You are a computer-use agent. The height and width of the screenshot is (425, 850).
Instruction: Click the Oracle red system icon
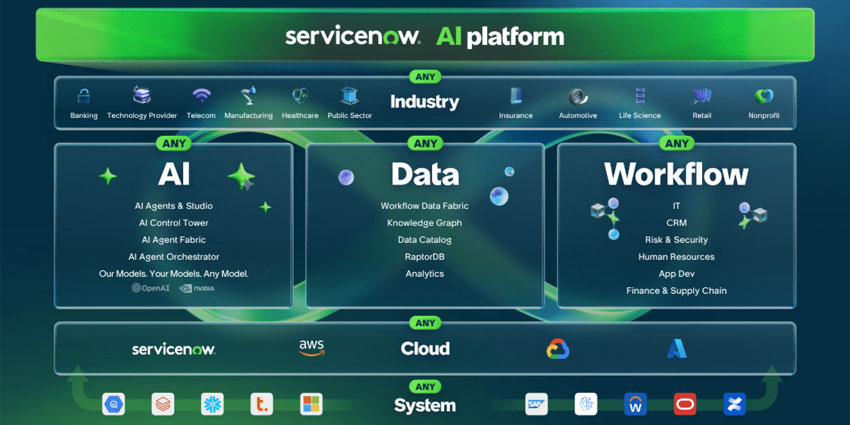click(685, 404)
